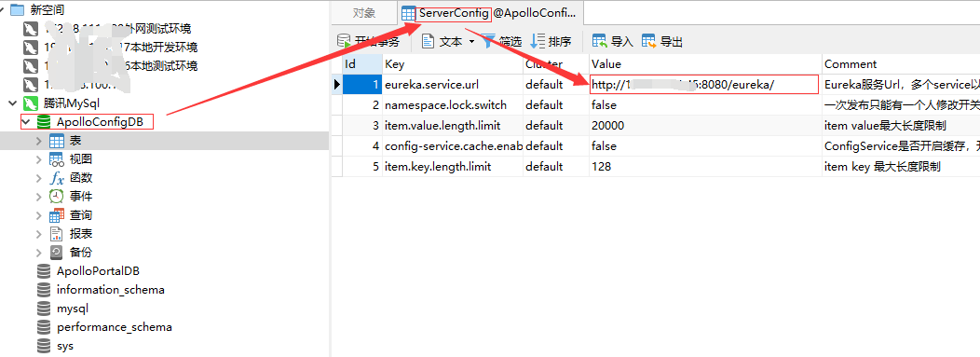Viewport: 980px width, 357px height.
Task: Open the 文本 dropdown arrow
Action: [472, 42]
